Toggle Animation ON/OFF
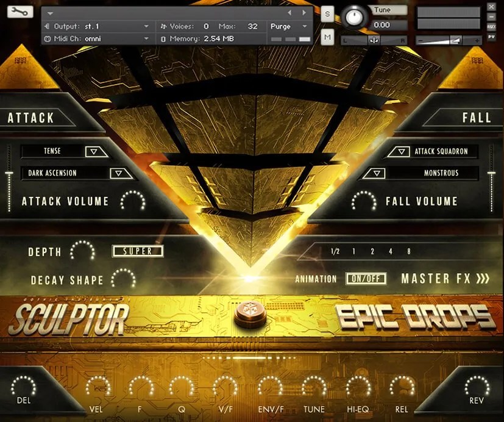The width and height of the screenshot is (504, 422). pos(366,279)
